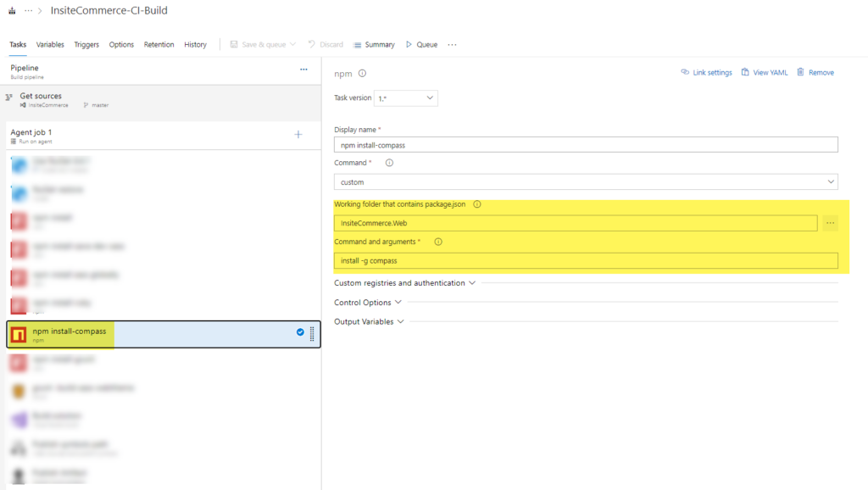Click info icon beside Working folder label
The image size is (868, 490).
477,204
